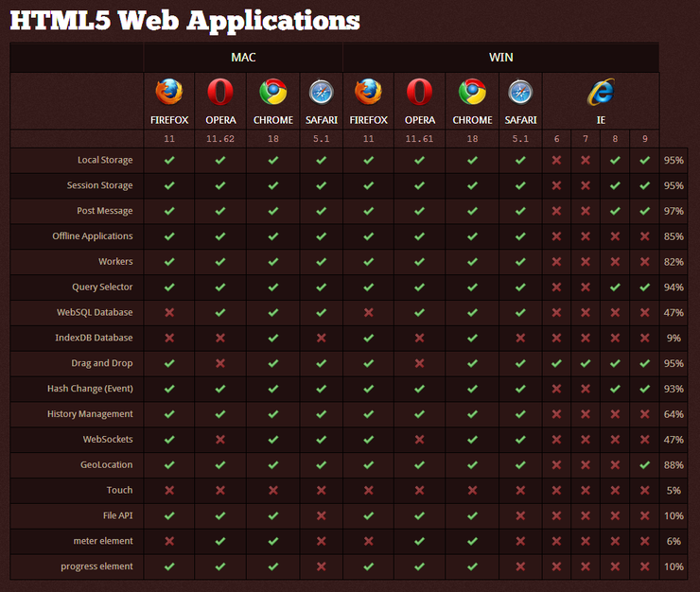700x592 pixels.
Task: Select the Drag and Drop row label
Action: (102, 363)
